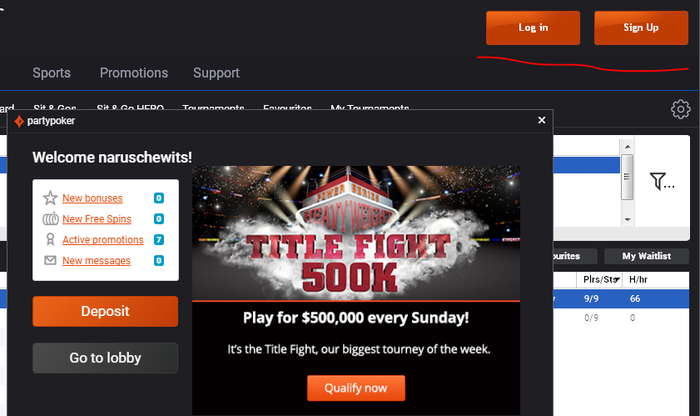
Task: Click the envelope icon beside New messages
Action: click(50, 260)
